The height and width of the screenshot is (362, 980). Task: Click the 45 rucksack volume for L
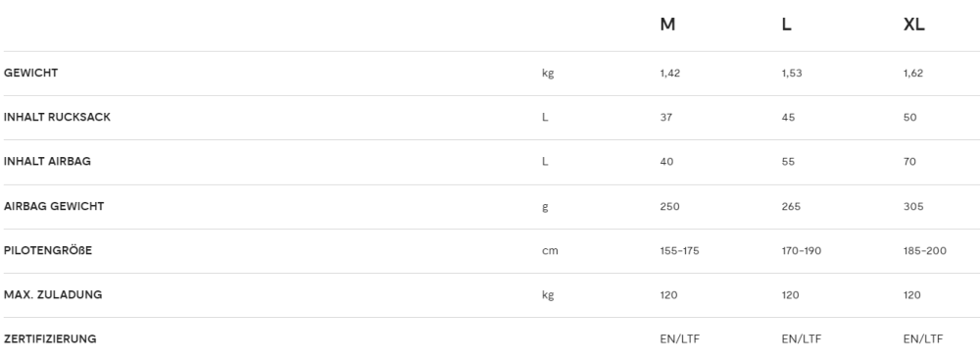coord(788,118)
